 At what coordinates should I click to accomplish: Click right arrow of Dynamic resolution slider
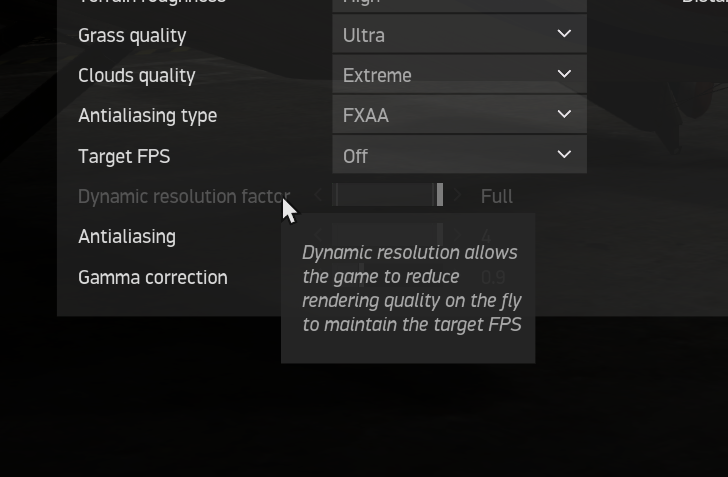tap(458, 196)
